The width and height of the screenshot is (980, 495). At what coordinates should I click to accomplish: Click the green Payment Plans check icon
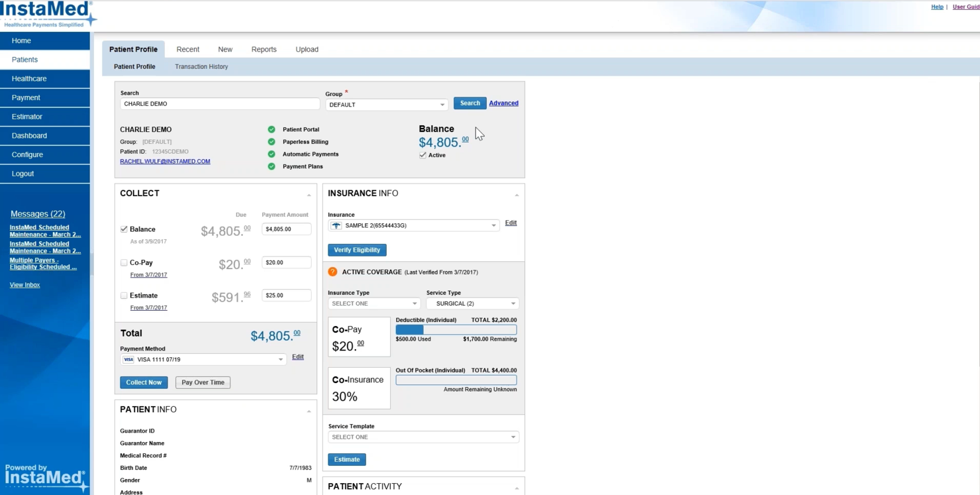(x=271, y=166)
